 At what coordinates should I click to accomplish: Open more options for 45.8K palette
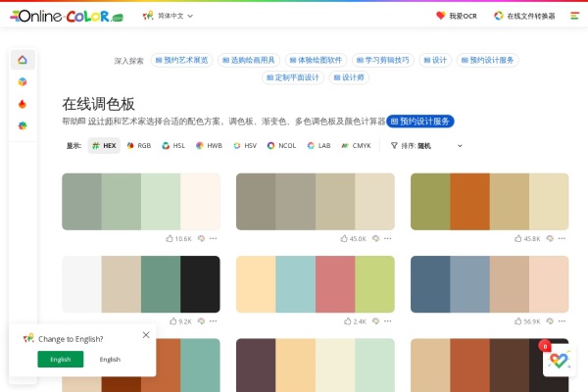(x=562, y=238)
